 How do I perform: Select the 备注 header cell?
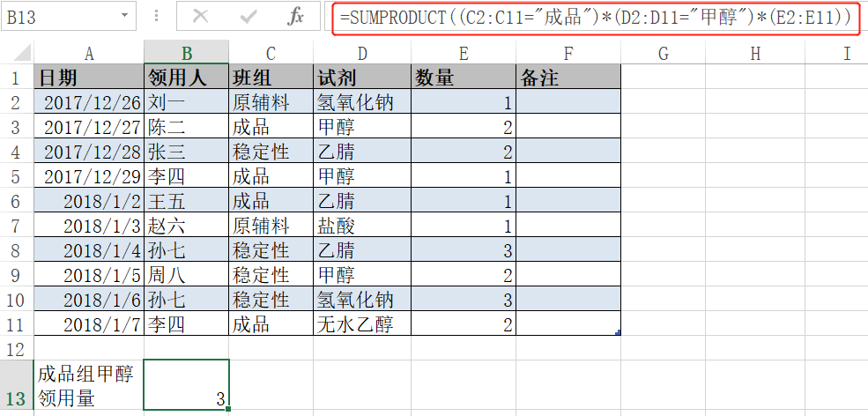[x=568, y=78]
